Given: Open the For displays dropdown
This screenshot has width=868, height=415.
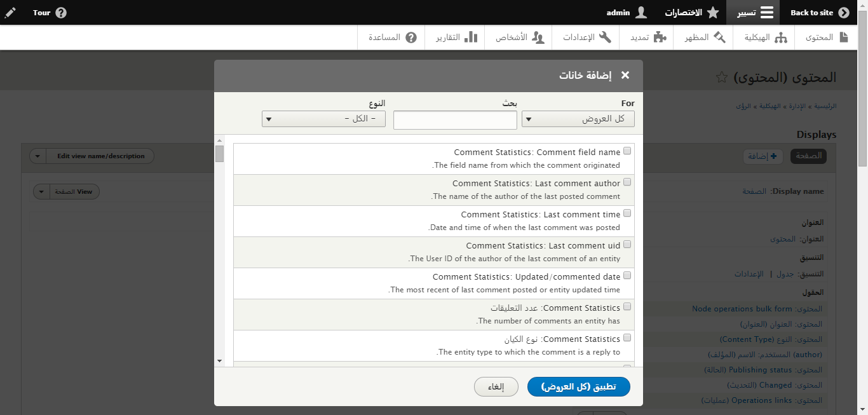Looking at the screenshot, I should [578, 119].
